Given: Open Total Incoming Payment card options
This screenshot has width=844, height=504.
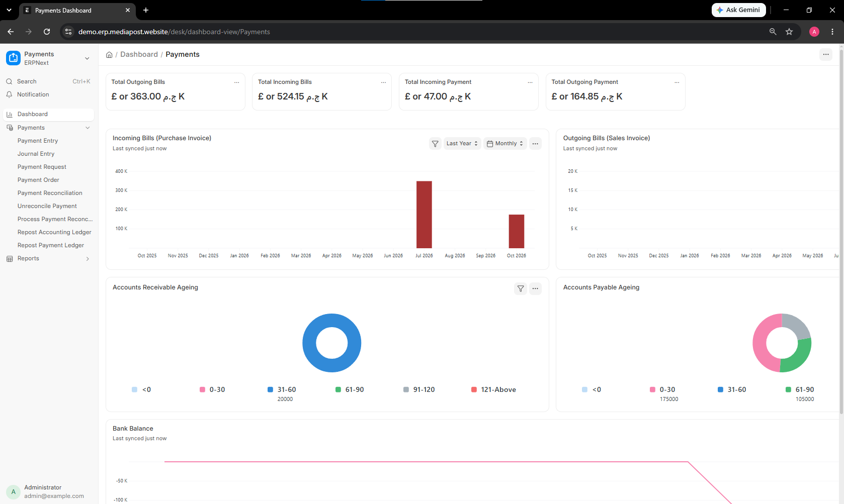Looking at the screenshot, I should click(x=530, y=82).
